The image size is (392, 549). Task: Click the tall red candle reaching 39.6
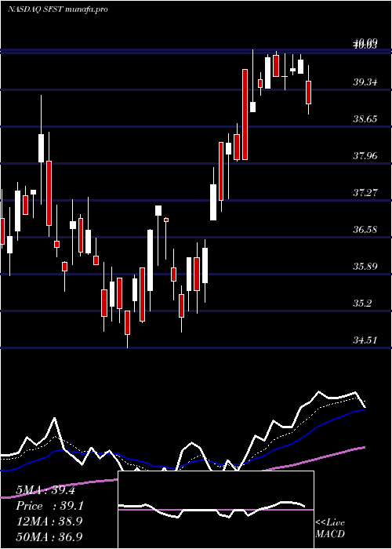tap(245, 115)
